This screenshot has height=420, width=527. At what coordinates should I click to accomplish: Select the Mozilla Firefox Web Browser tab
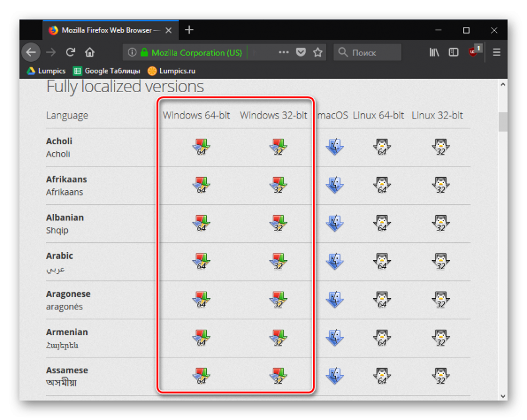point(111,30)
